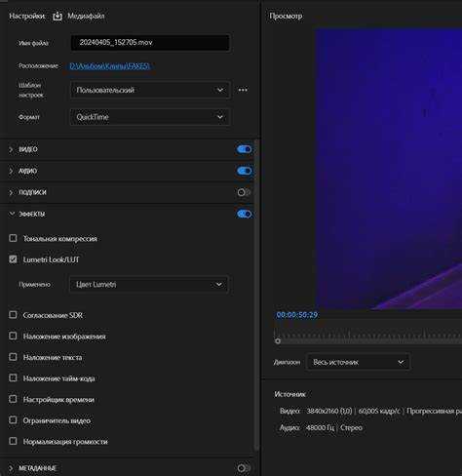The image size is (462, 476).
Task: Open the Формат QuickTime dropdown
Action: (x=150, y=117)
